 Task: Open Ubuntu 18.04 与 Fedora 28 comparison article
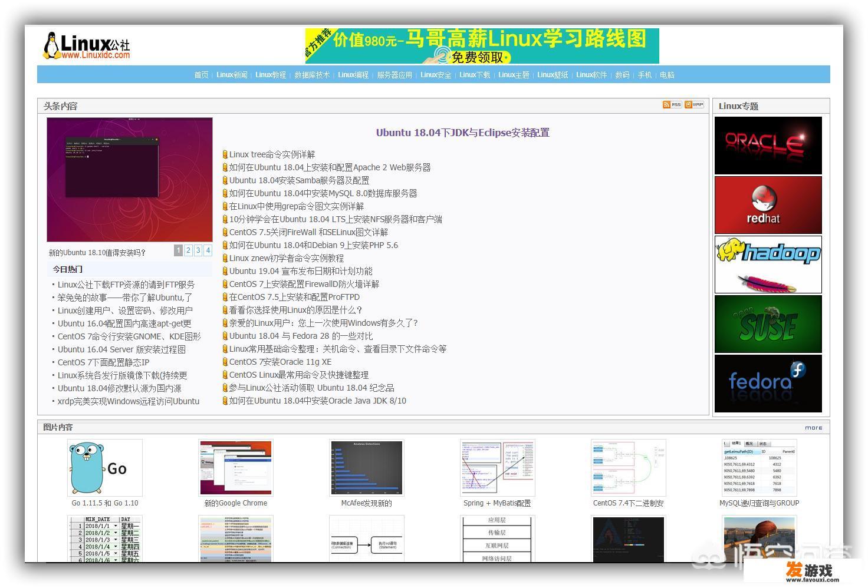point(301,336)
